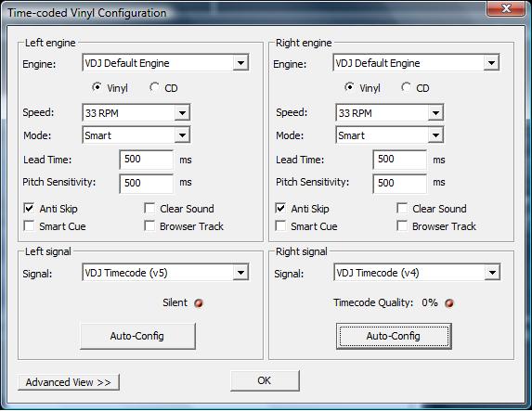Click Auto-Config button under Right signal
This screenshot has height=411, width=532.
pos(394,336)
